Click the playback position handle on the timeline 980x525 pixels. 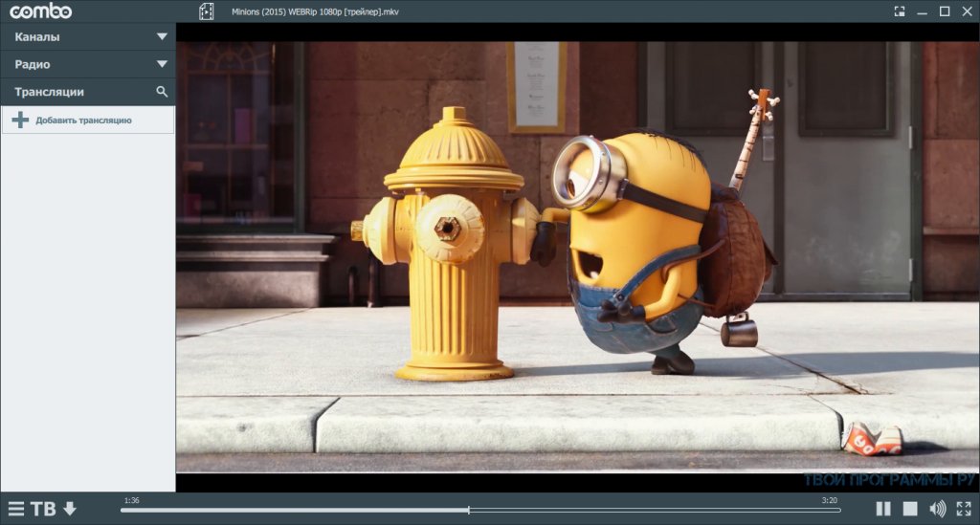[469, 510]
